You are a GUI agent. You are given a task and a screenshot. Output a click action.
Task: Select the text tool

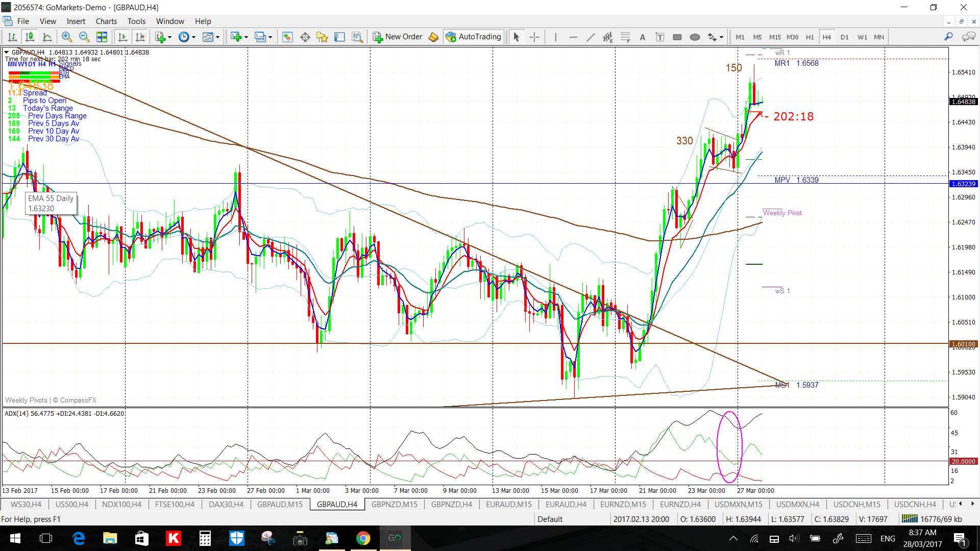tap(643, 37)
